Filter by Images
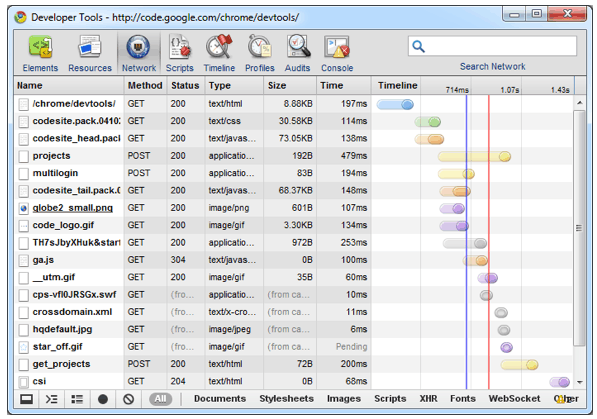 [343, 398]
